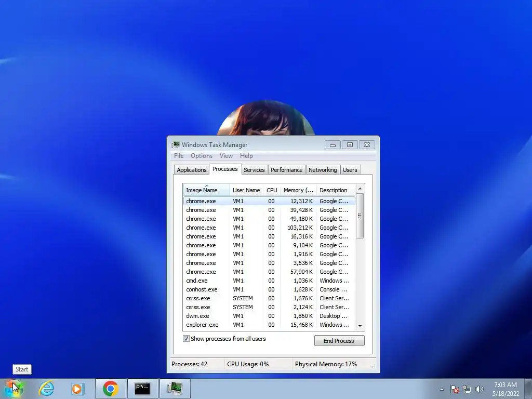Open the volume speaker icon
The image size is (532, 399).
point(479,389)
